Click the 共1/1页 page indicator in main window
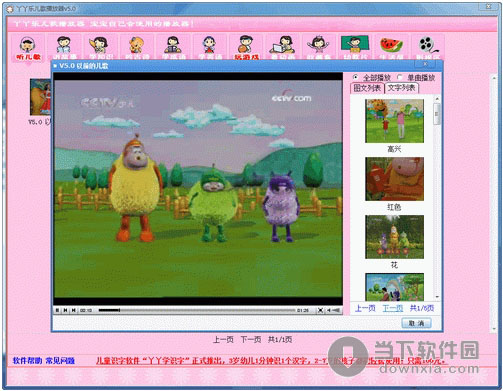This screenshot has width=503, height=391. tap(280, 340)
